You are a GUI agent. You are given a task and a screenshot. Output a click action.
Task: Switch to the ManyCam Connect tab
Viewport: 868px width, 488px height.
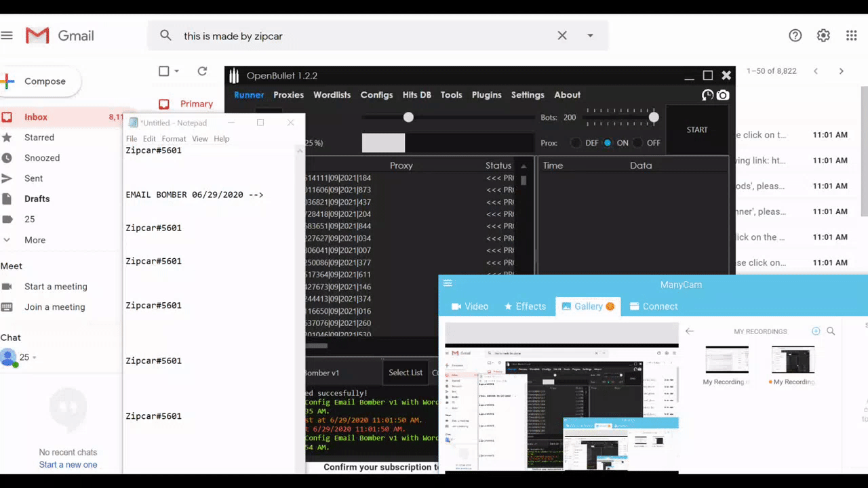click(654, 306)
